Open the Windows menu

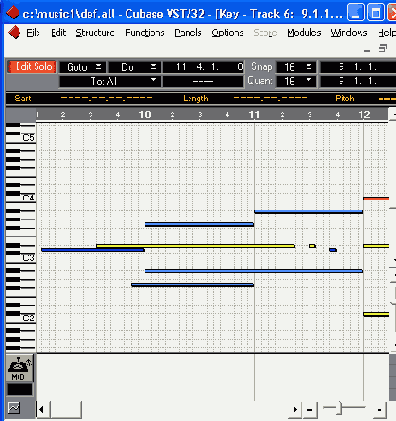[x=349, y=33]
